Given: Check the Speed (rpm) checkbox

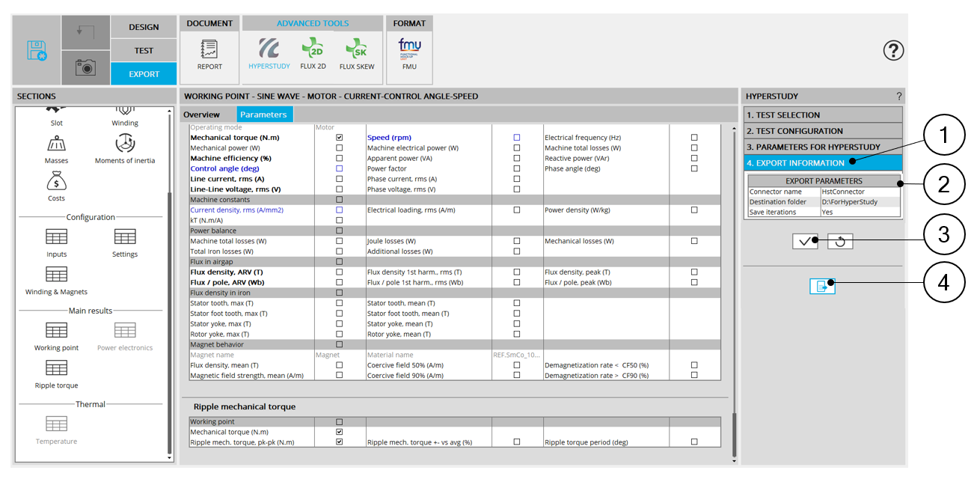Looking at the screenshot, I should [517, 138].
